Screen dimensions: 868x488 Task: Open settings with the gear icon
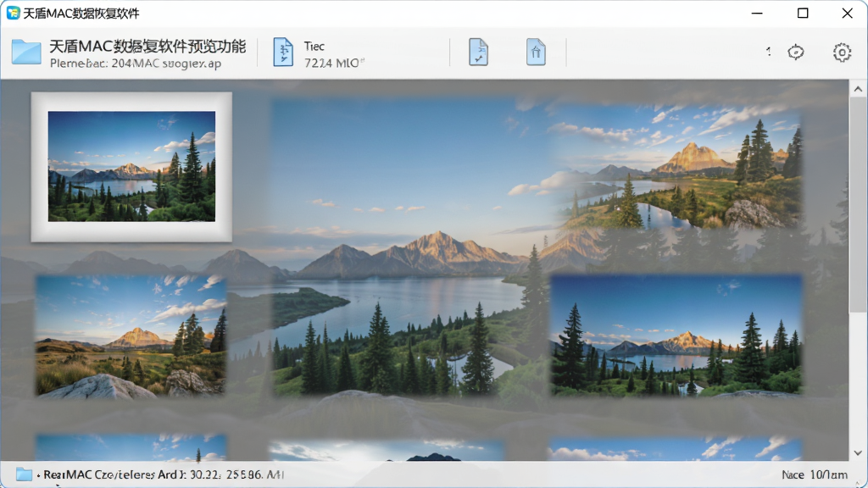click(842, 52)
